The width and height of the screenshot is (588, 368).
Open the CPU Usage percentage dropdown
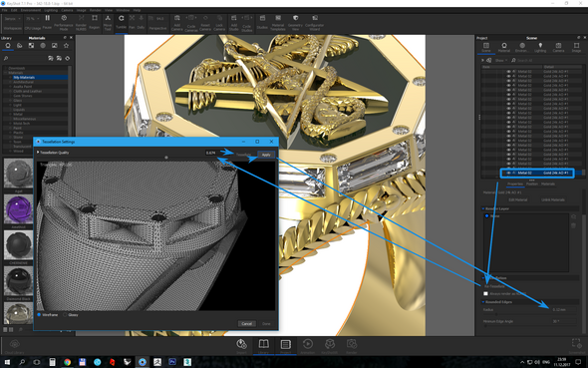32,19
